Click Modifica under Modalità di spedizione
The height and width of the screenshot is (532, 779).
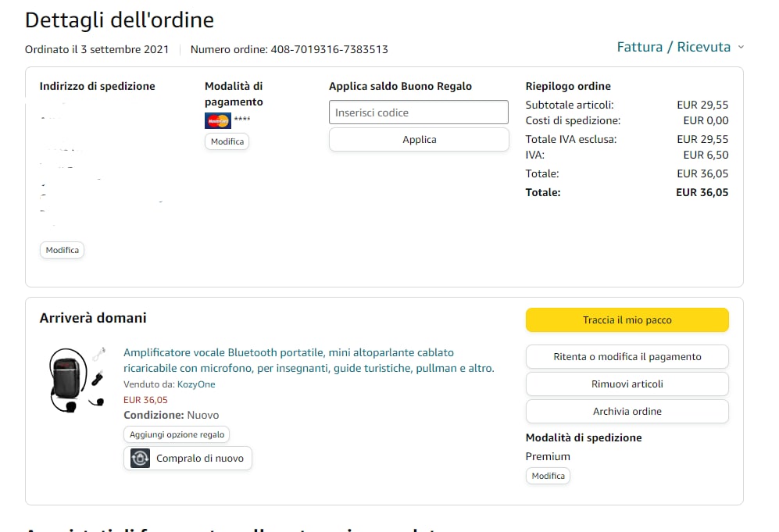tap(548, 476)
